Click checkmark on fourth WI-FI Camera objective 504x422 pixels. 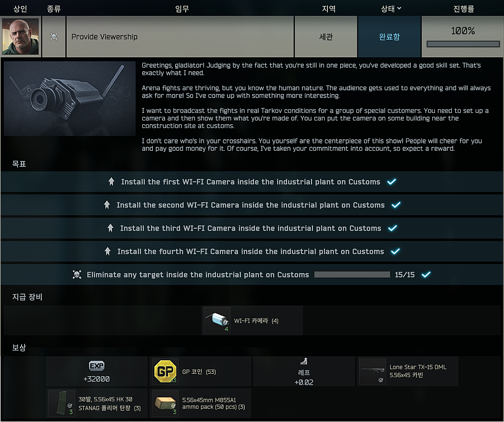(396, 251)
